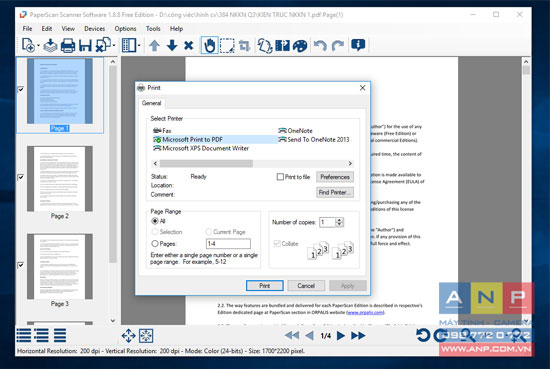The image size is (550, 369).
Task: Click number of copies spinner arrows
Action: point(339,222)
